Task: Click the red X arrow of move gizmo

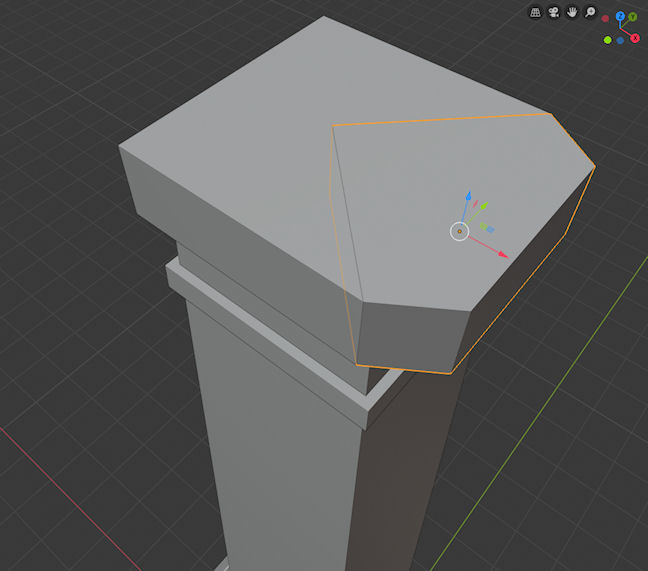Action: (502, 254)
